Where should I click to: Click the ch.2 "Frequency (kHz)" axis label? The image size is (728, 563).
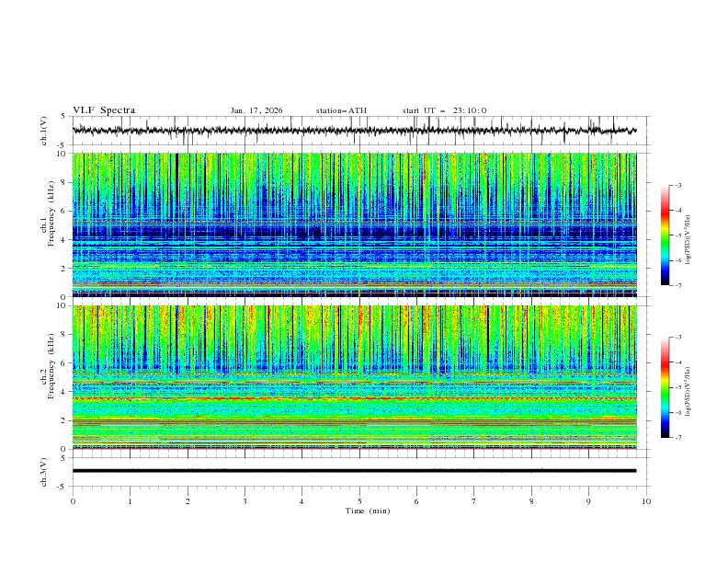click(x=51, y=365)
